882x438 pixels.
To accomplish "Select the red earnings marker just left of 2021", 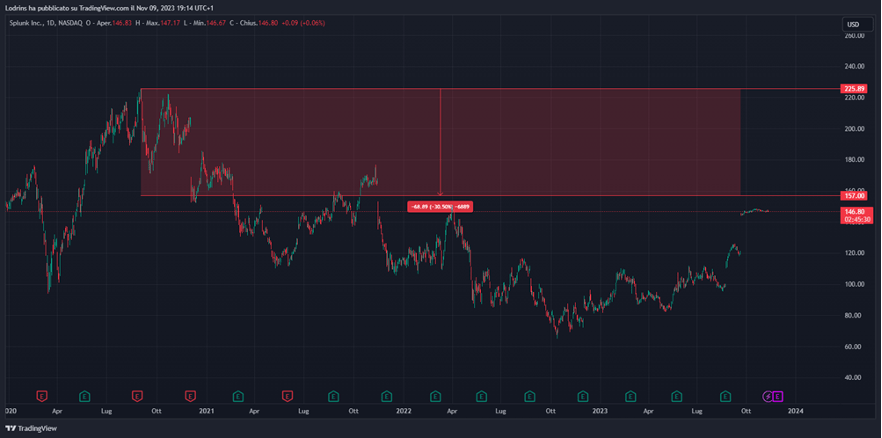I will coord(189,396).
